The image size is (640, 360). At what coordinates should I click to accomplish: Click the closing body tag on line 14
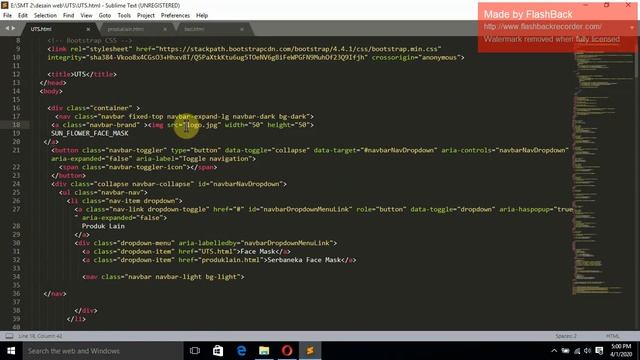click(x=51, y=91)
